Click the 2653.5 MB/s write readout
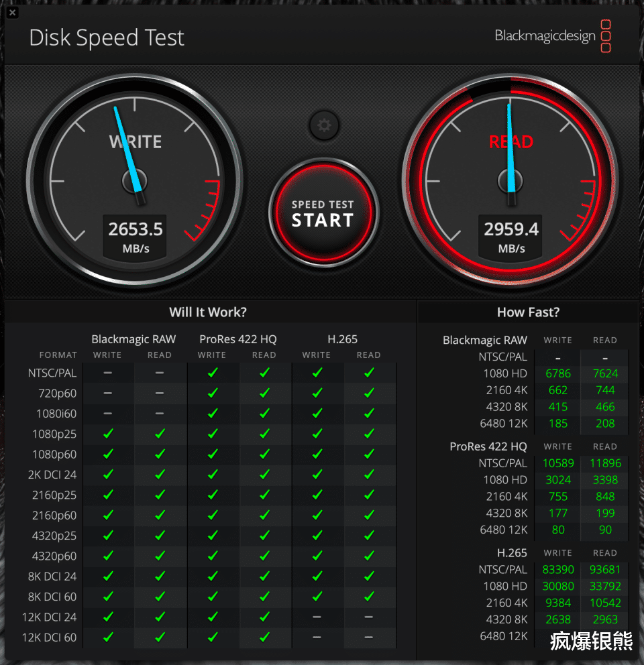This screenshot has width=644, height=665. click(x=135, y=237)
